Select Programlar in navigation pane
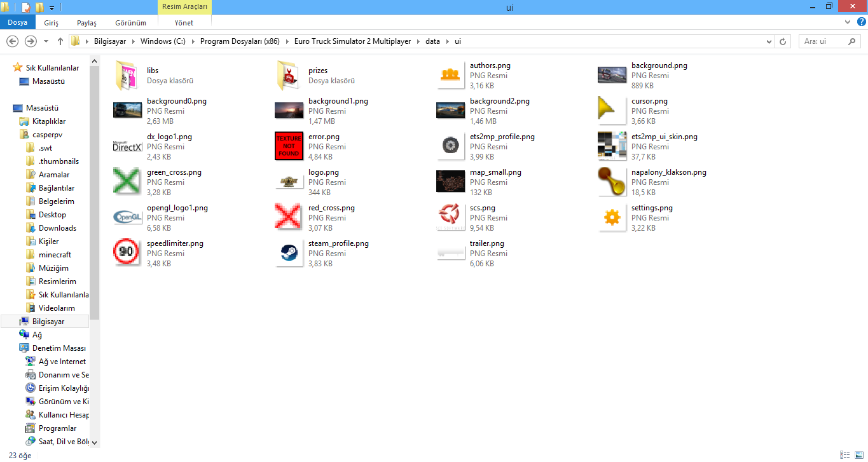Viewport: 868px width, 462px height. (57, 428)
